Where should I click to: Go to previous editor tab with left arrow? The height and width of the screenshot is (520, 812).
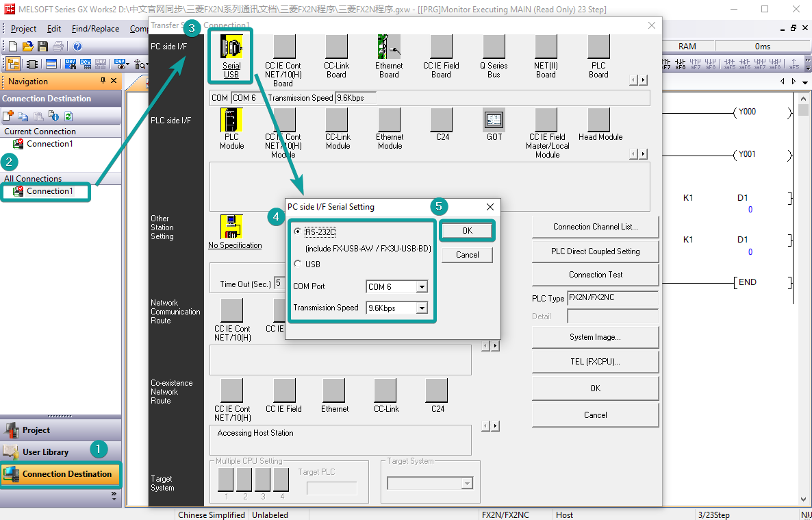coord(783,82)
